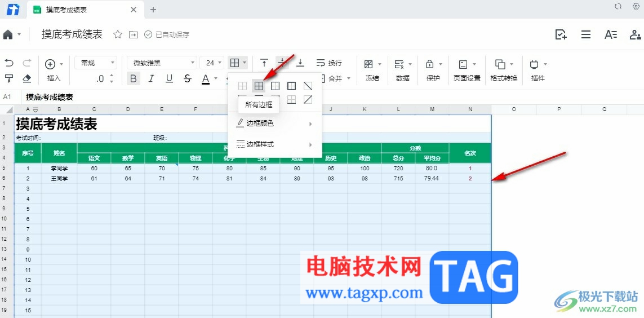Viewport: 644px width, 318px height.
Task: Open the Protect (保护) tool
Action: [x=433, y=70]
